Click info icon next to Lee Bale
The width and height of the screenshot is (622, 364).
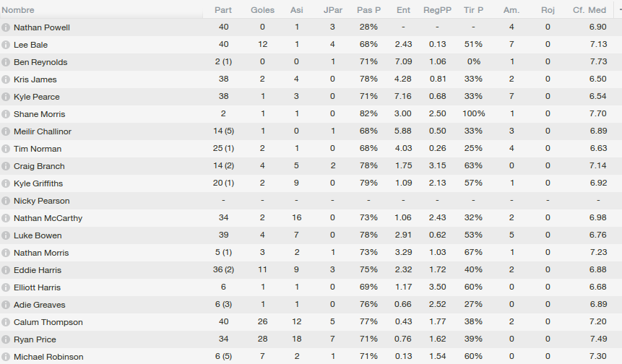point(6,45)
